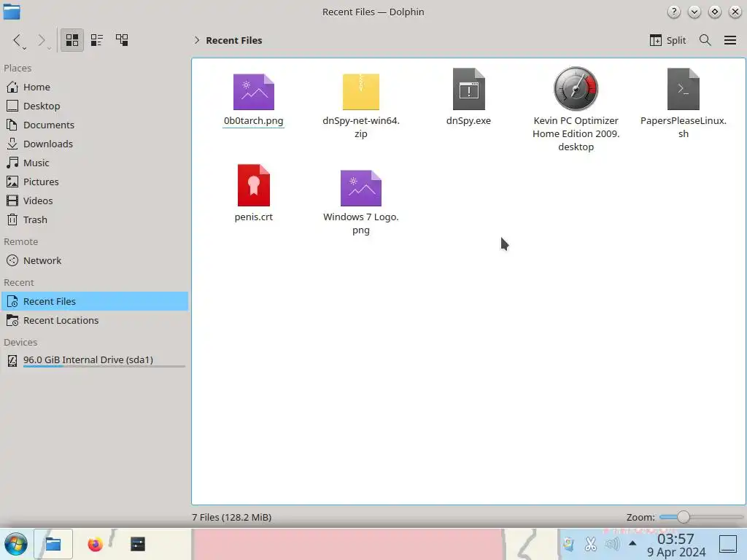Click the 7 Files status text
This screenshot has width=747, height=560.
coord(231,517)
